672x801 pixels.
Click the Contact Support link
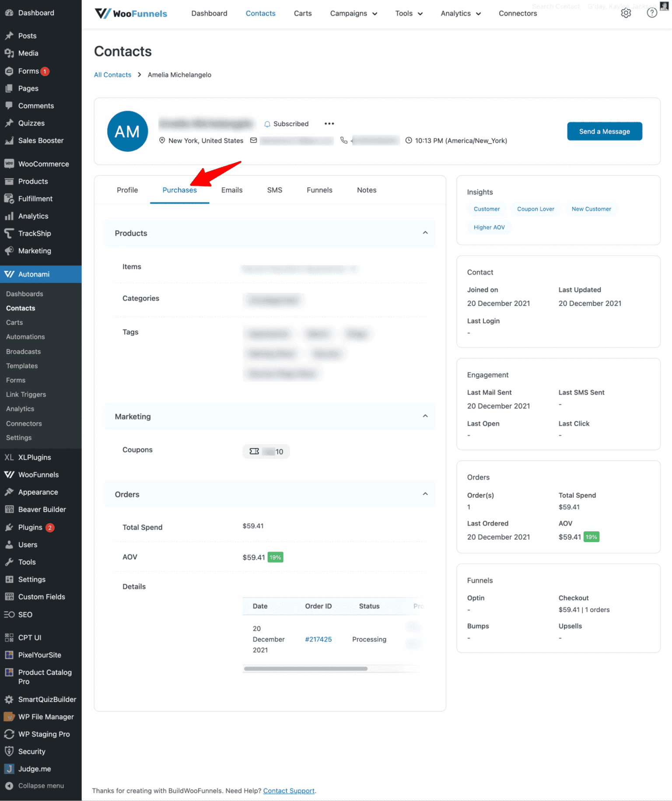[x=289, y=791]
